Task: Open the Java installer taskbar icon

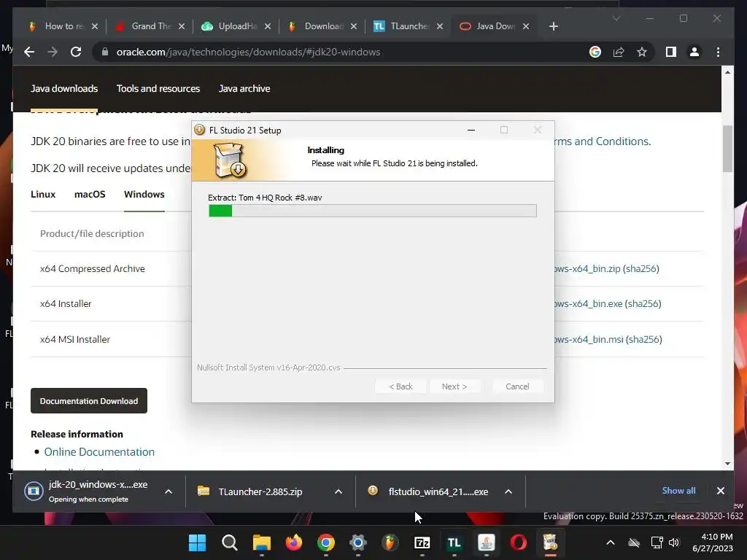Action: coord(487,542)
